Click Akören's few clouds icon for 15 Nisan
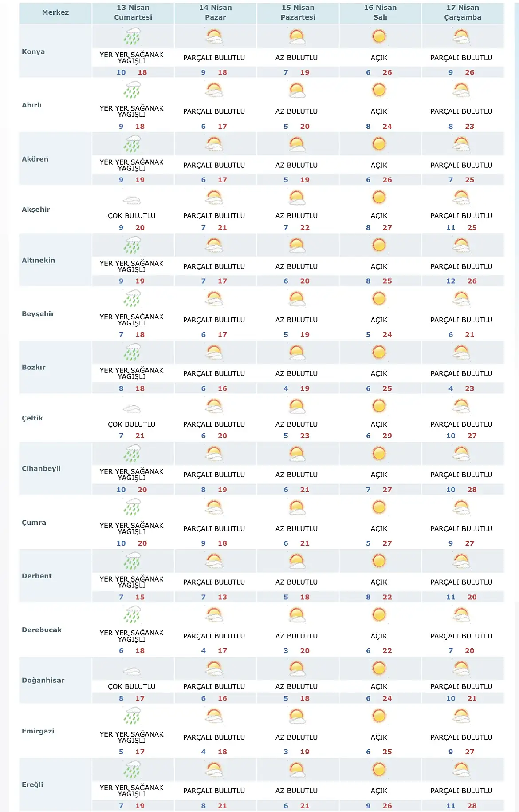The height and width of the screenshot is (812, 519). tap(297, 144)
